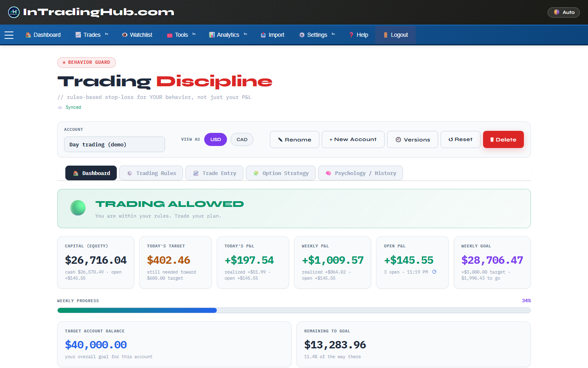
Task: Click the Weekly Goal value $28,706.47
Action: (492, 260)
